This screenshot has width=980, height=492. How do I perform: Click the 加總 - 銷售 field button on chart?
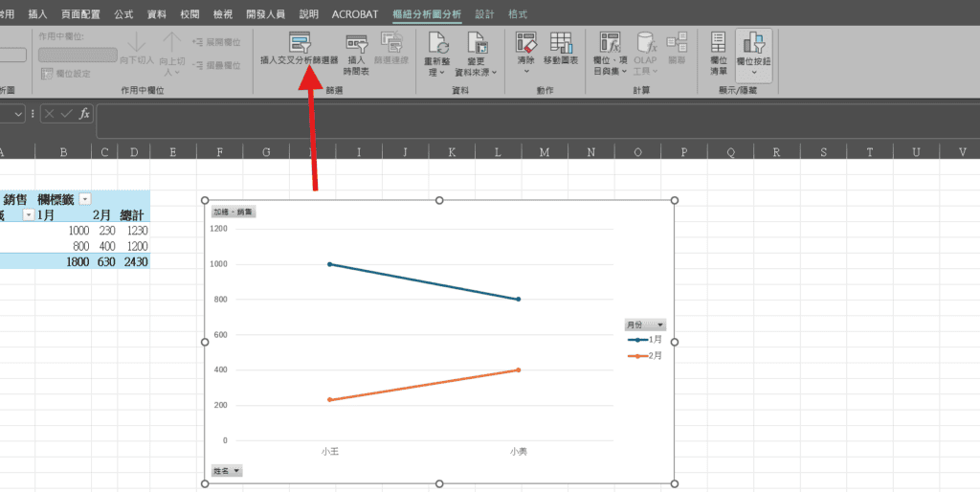click(x=234, y=212)
